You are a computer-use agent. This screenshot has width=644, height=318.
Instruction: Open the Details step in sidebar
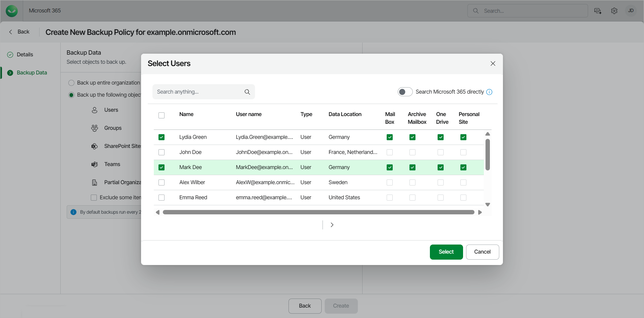click(25, 55)
